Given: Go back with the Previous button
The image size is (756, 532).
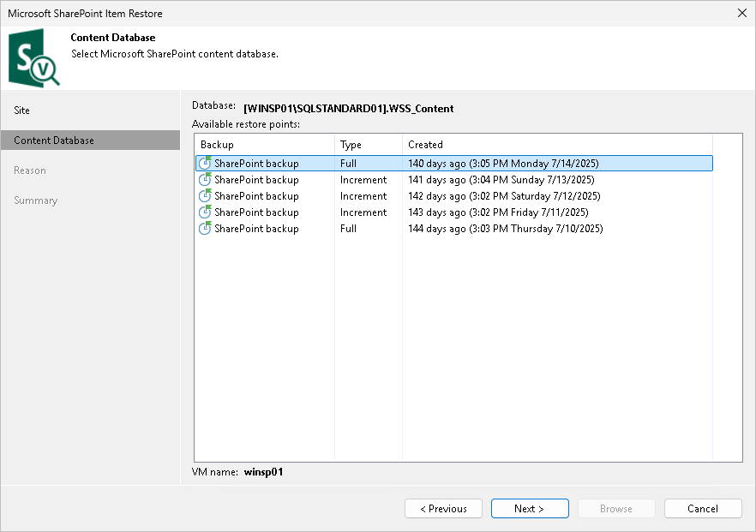Looking at the screenshot, I should point(444,508).
